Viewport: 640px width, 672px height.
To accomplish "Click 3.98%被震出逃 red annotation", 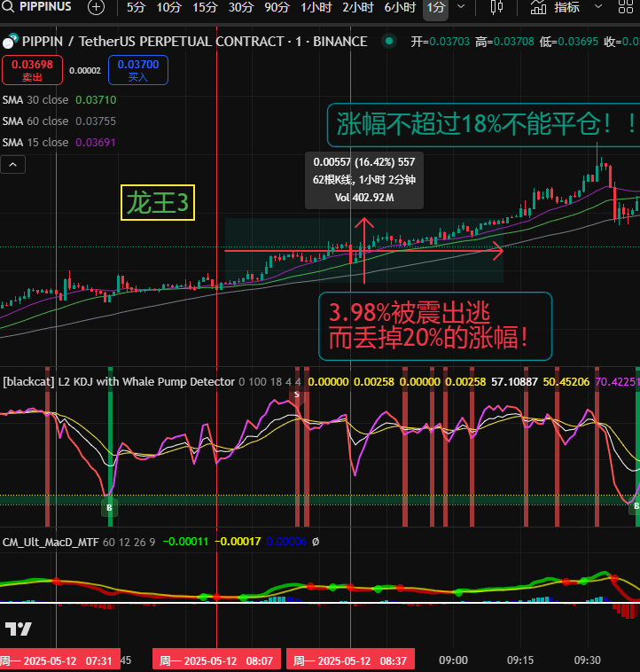I will pyautogui.click(x=435, y=326).
